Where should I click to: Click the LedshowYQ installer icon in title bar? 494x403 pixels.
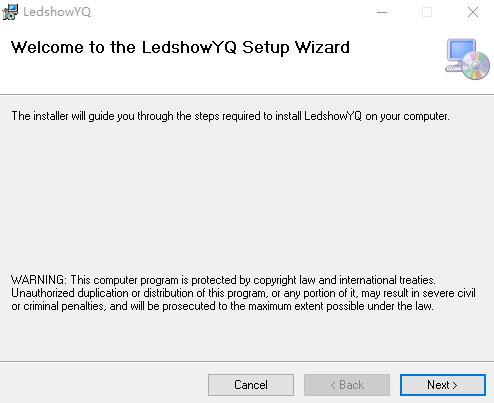click(x=10, y=12)
